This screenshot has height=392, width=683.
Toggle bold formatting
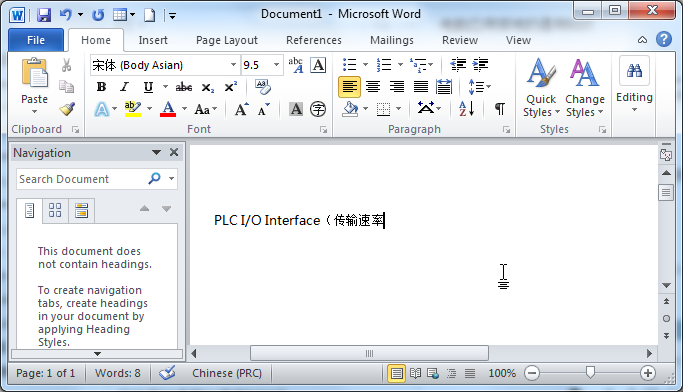[x=101, y=87]
